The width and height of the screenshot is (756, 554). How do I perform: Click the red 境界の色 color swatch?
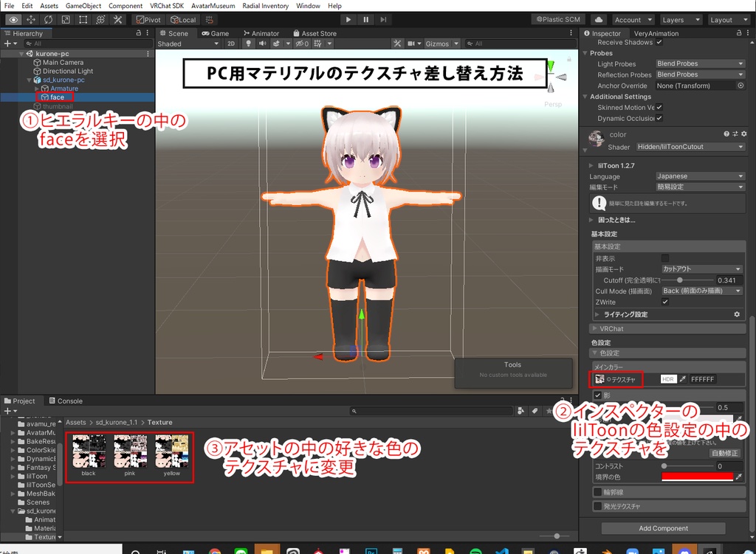(x=697, y=477)
